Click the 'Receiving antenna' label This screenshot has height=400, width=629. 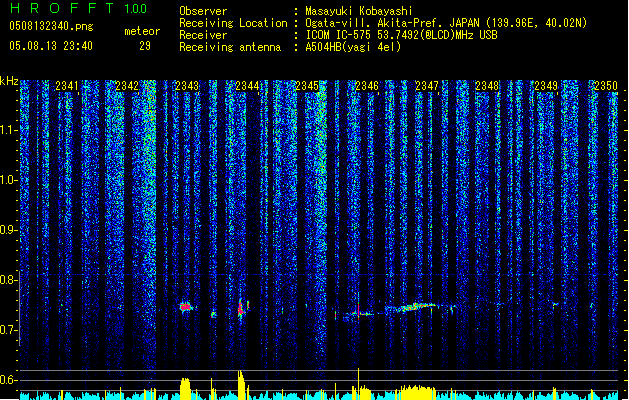pyautogui.click(x=230, y=47)
